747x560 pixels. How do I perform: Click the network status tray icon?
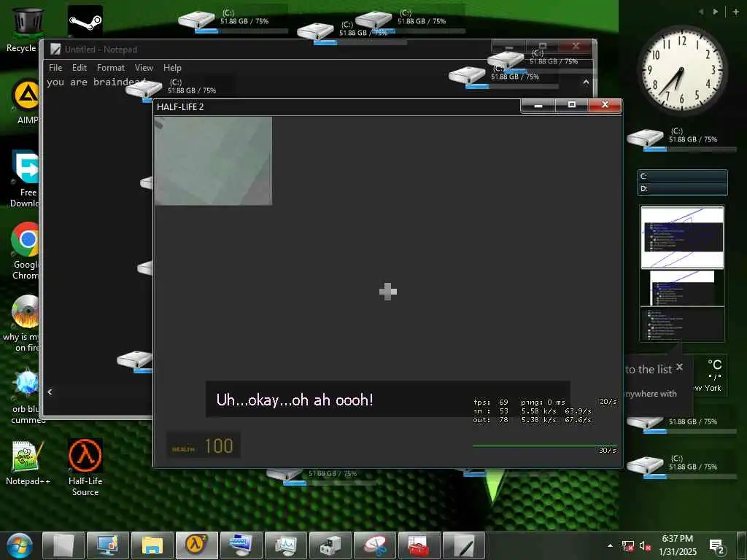(628, 546)
